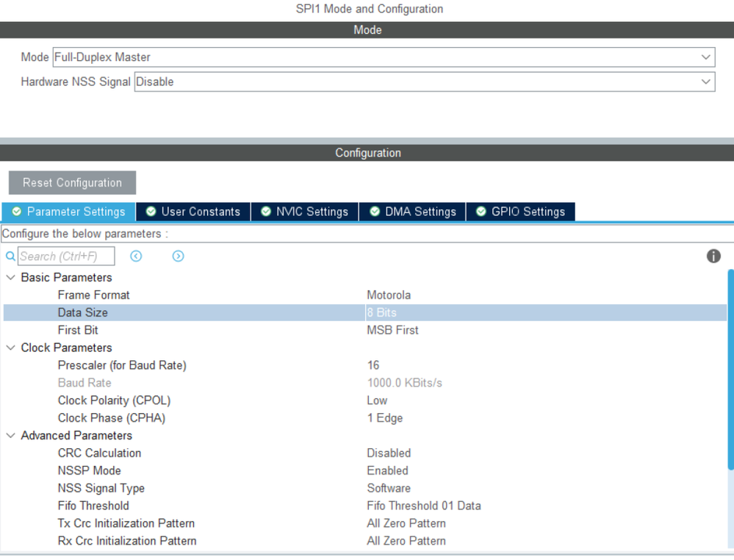Select the CRC Calculation parameter
This screenshot has height=560, width=734.
click(x=99, y=453)
